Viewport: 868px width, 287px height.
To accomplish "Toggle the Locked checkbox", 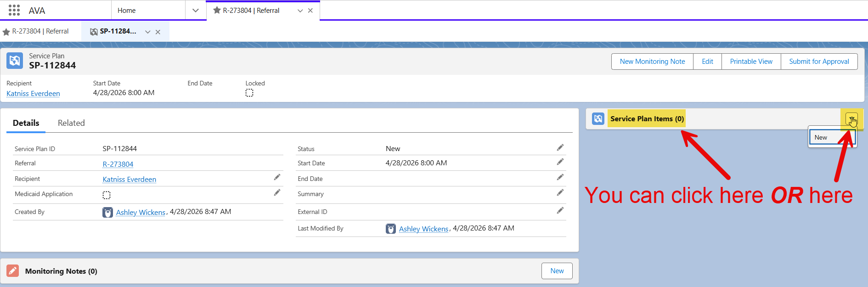I will point(249,93).
